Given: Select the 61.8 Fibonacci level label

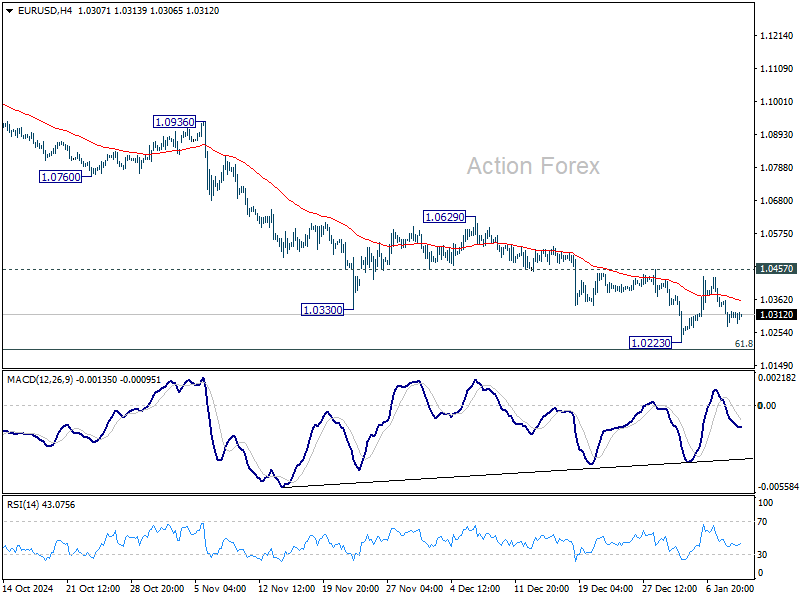Looking at the screenshot, I should coord(743,344).
